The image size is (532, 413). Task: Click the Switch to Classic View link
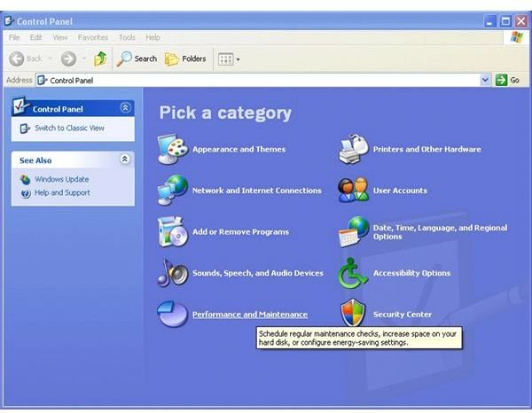tap(69, 129)
